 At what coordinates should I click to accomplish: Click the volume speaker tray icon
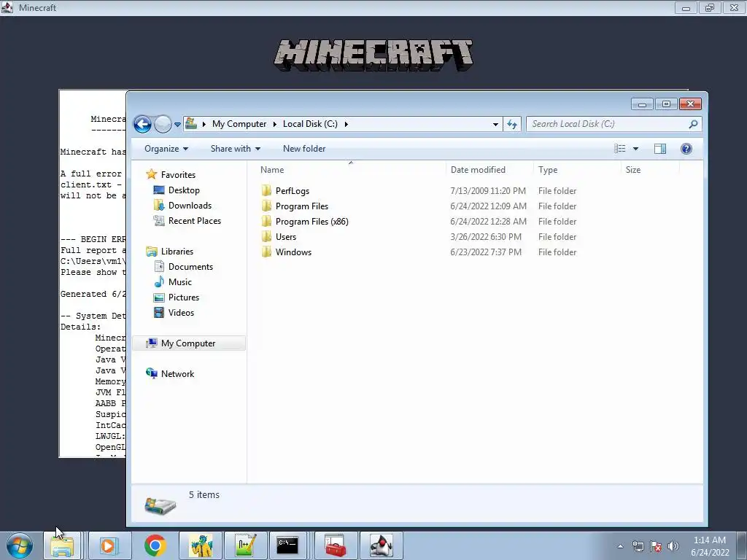[673, 546]
